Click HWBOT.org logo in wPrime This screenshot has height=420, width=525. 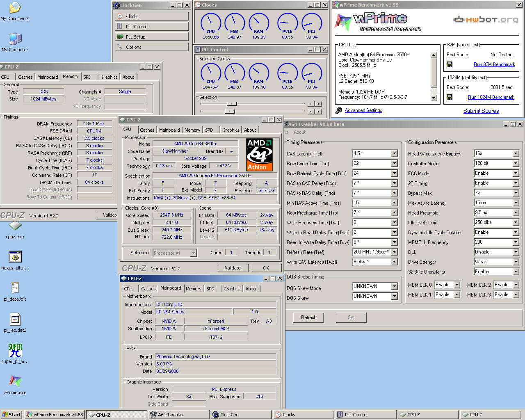click(486, 19)
